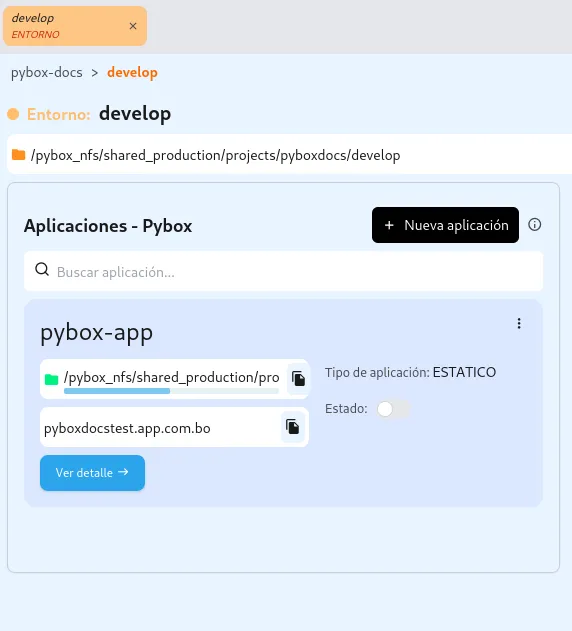Copy the pybox-app folder path
572x631 pixels.
coord(298,379)
